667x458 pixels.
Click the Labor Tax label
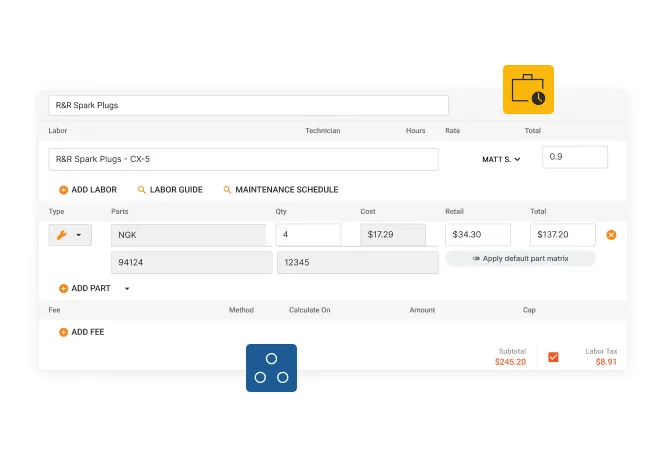(601, 351)
